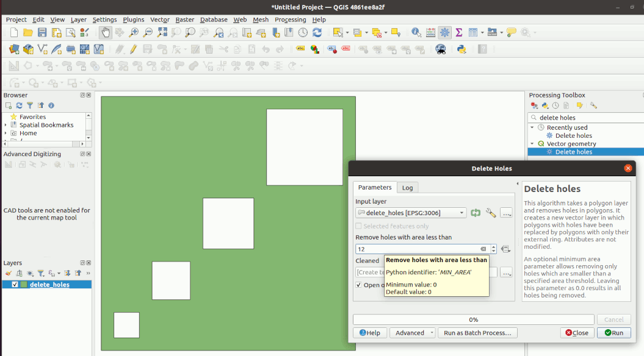
Task: Open Select Features tool dropdown arrow
Action: [x=347, y=32]
